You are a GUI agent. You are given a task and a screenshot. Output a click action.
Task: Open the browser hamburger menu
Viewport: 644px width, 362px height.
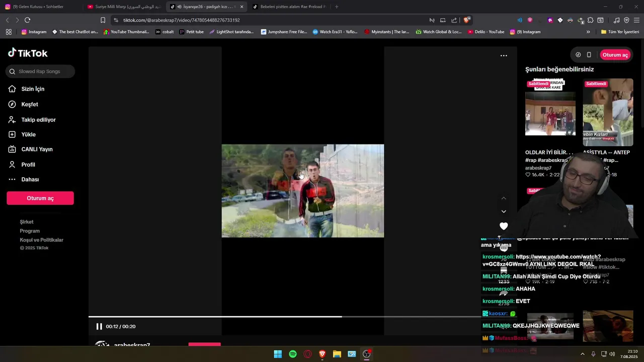(636, 20)
